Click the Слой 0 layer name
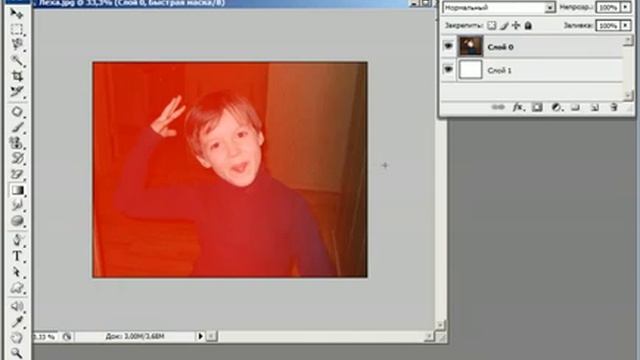Viewport: 640px width, 360px height. click(x=500, y=47)
